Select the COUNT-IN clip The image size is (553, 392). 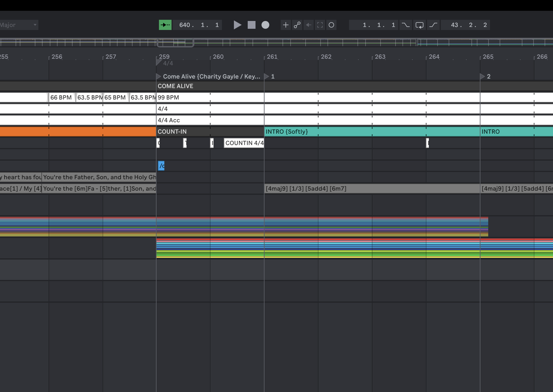click(x=210, y=132)
